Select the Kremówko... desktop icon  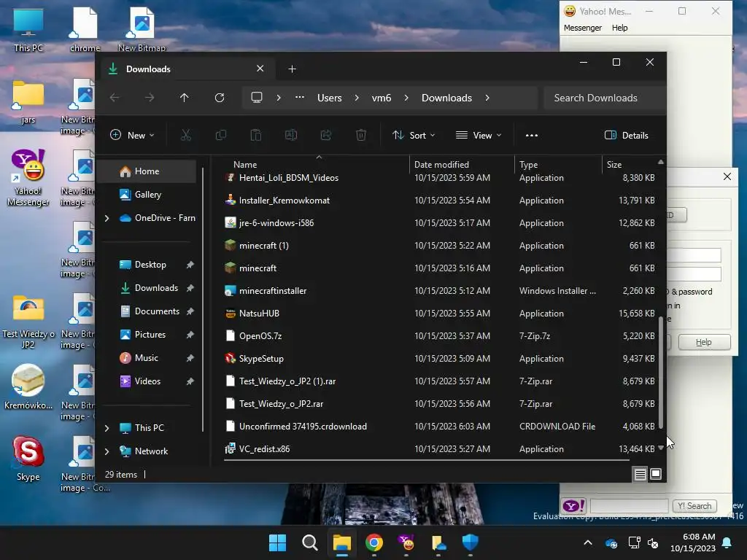(28, 387)
